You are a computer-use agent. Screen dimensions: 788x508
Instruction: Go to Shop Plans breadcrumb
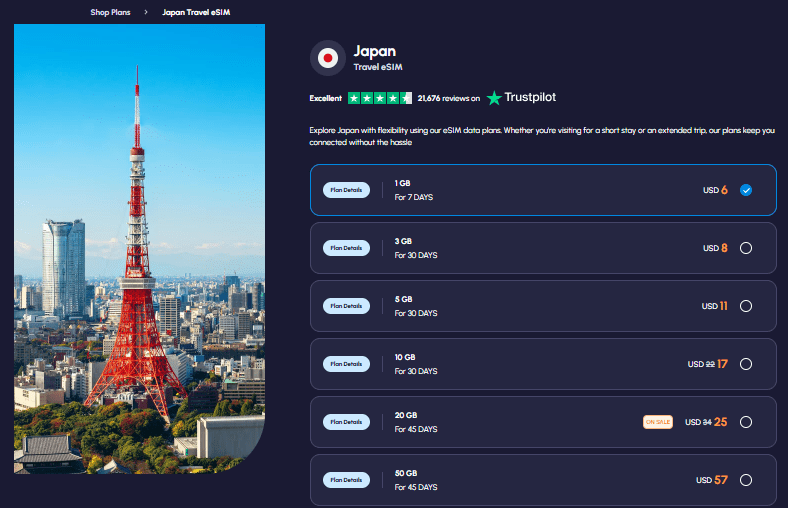(111, 12)
